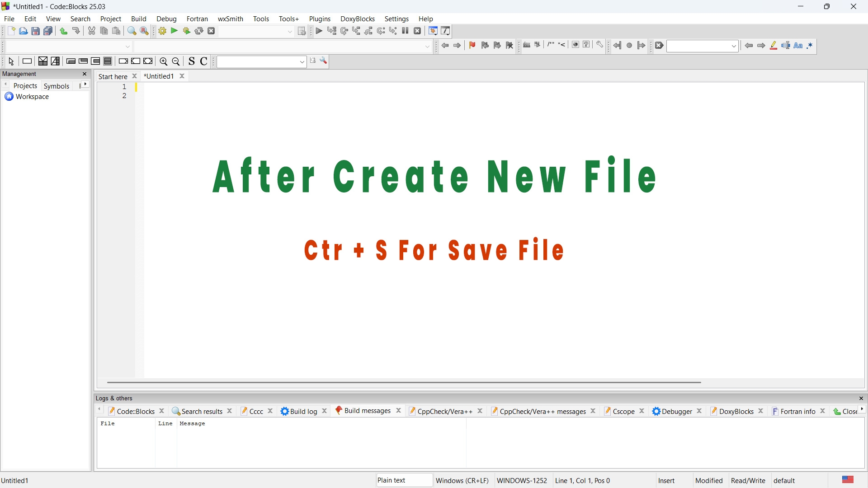Toggle highlight search matches pencil icon
Screen dimensions: 868x488
point(774,46)
